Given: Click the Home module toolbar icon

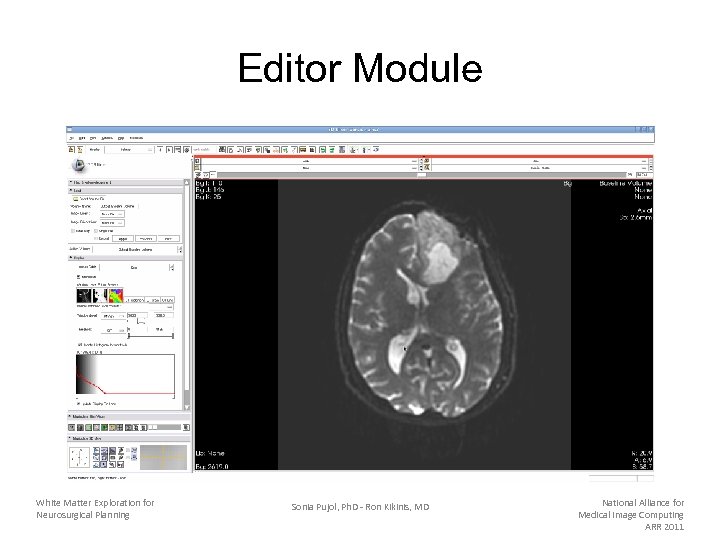Looking at the screenshot, I should tap(222, 150).
